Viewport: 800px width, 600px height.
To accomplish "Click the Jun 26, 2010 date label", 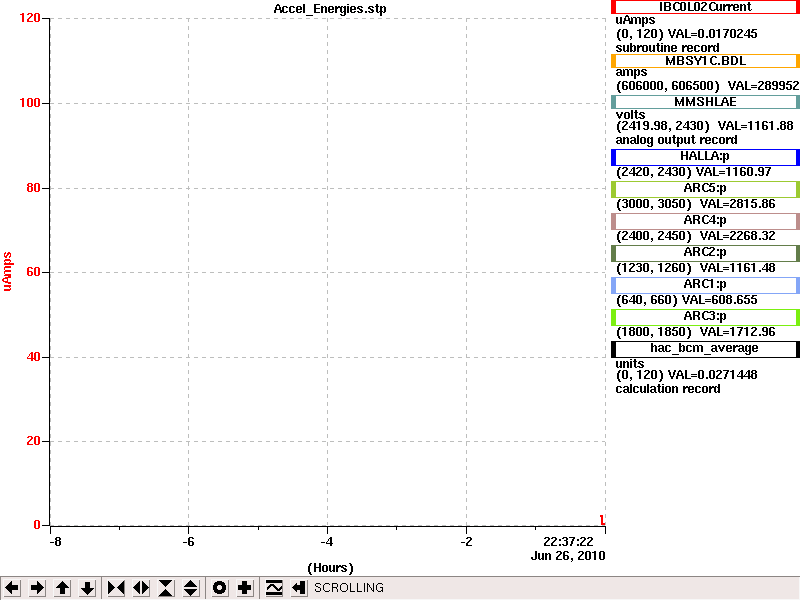I will pos(568,556).
